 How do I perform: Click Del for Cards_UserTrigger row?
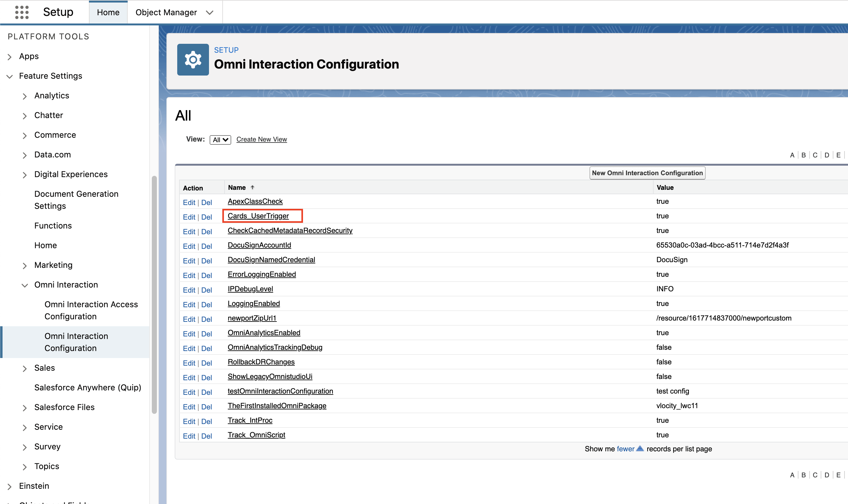coord(206,217)
